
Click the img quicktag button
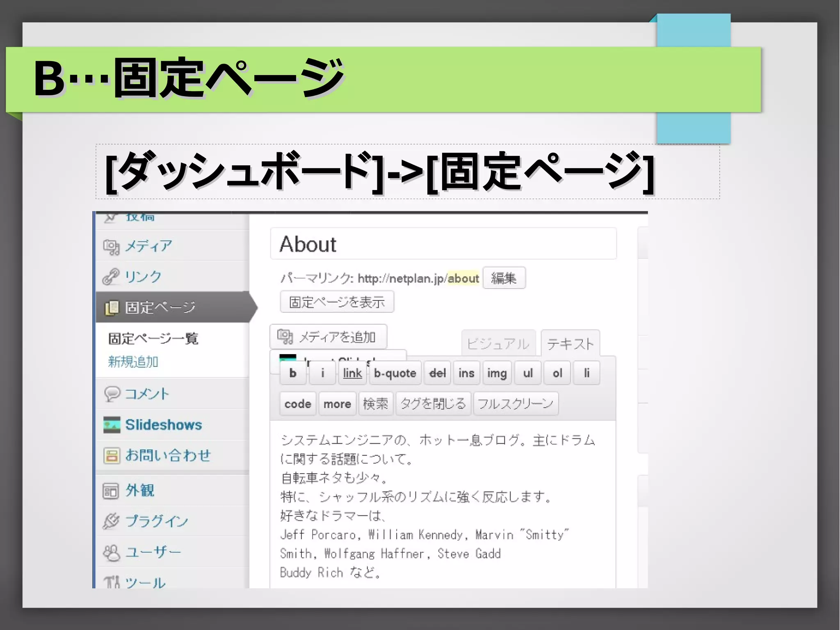(497, 373)
